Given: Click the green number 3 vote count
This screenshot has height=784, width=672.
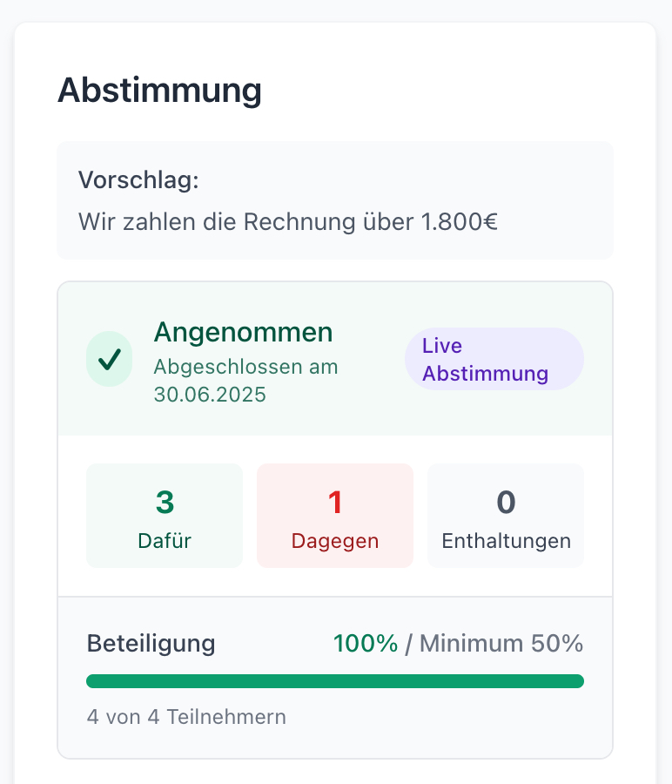Looking at the screenshot, I should [165, 502].
